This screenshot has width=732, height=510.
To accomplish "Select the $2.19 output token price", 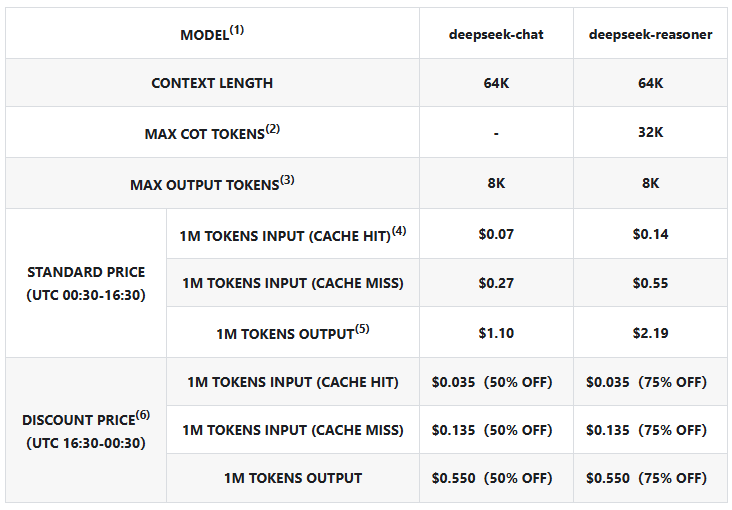I will click(650, 333).
